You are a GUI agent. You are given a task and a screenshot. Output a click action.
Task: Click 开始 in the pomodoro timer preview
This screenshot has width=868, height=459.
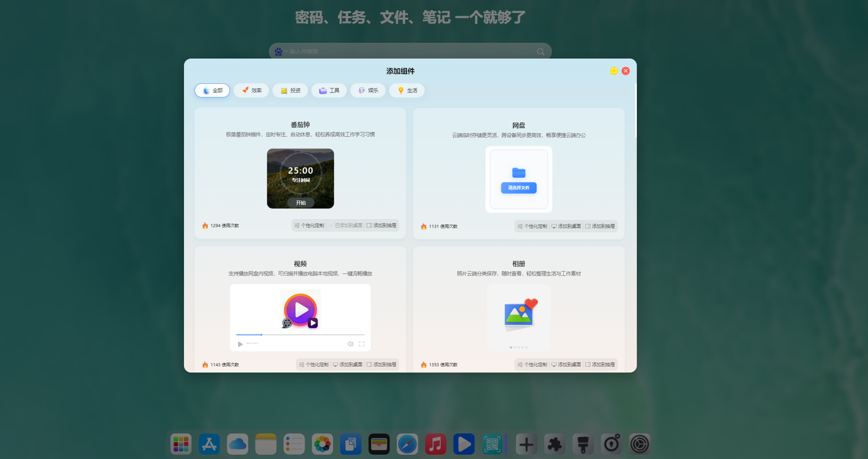click(x=301, y=203)
